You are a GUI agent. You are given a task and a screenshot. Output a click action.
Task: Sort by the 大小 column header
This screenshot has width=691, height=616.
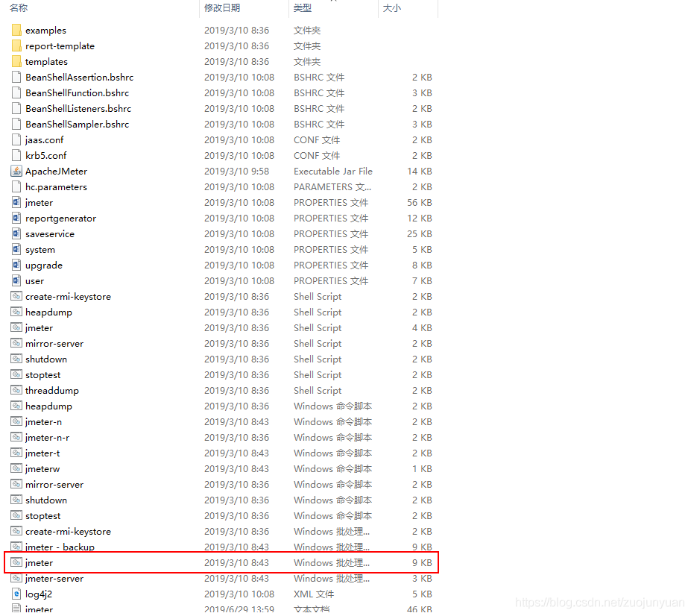pos(392,8)
